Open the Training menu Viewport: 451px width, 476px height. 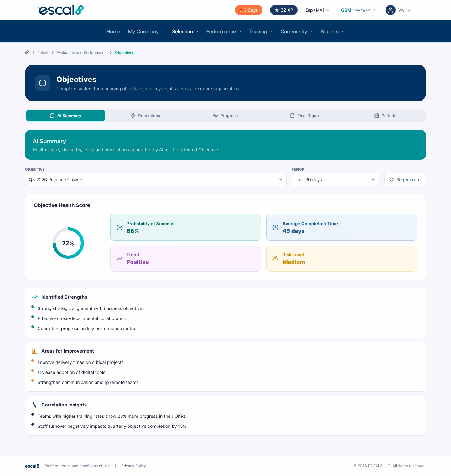click(x=261, y=31)
